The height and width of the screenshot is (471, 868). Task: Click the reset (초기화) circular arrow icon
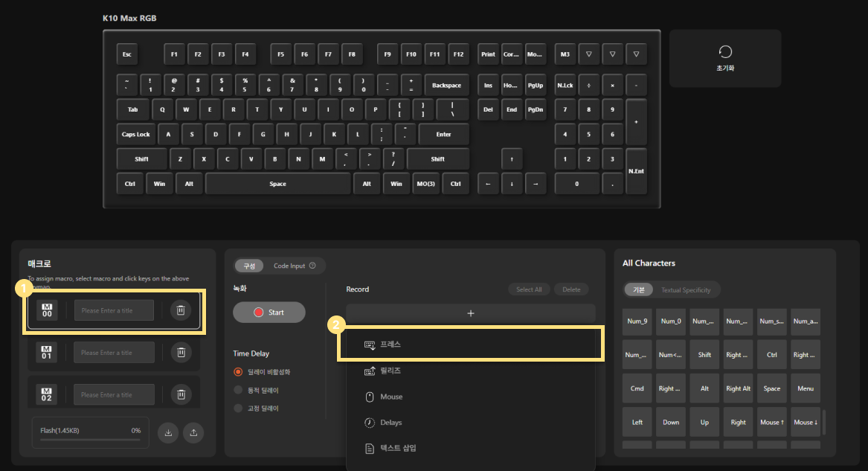click(x=725, y=51)
